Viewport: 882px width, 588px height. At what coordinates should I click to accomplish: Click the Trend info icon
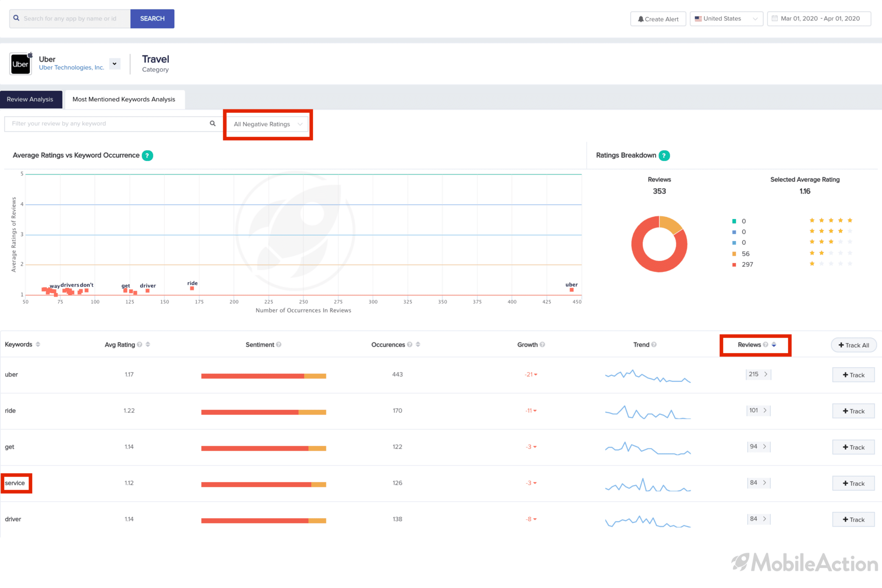(x=654, y=344)
